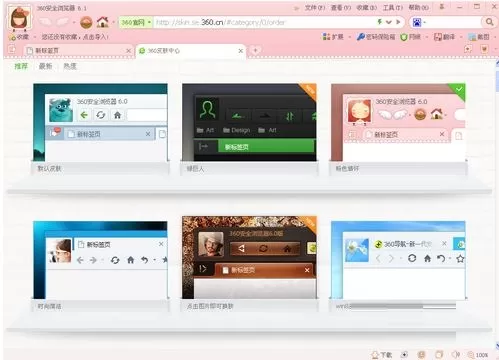Screen dimensions: 499x360
Task: Apply the win8 light blue skin thumbnail
Action: tap(398, 260)
